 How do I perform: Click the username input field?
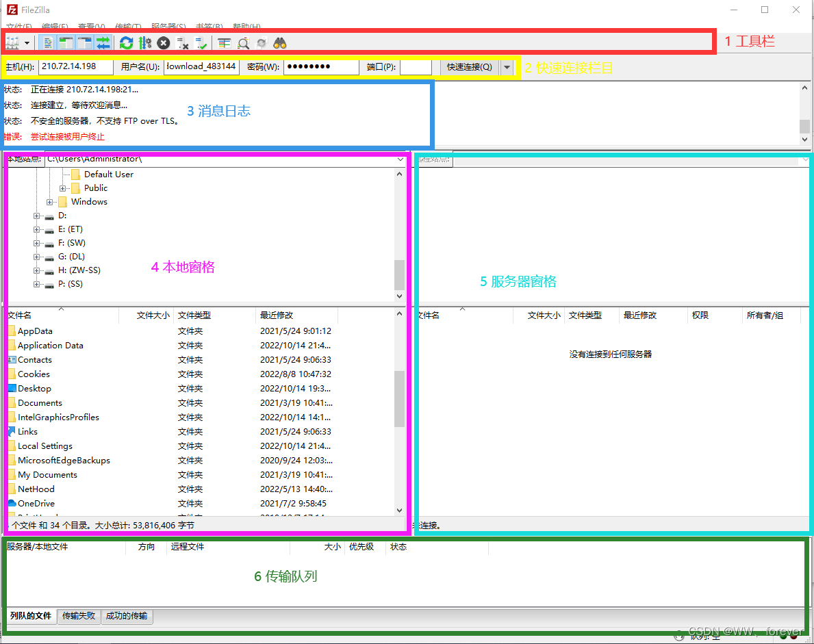pyautogui.click(x=201, y=66)
